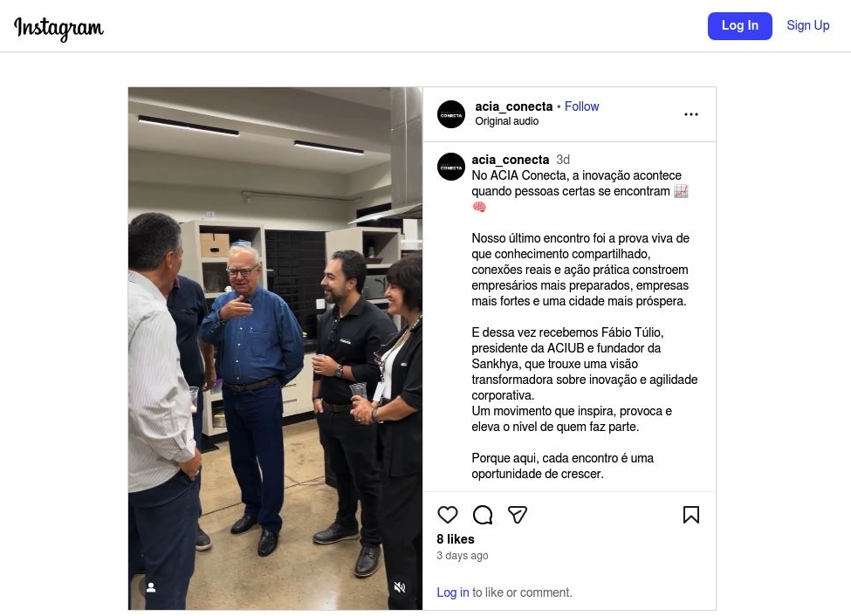Follow the acia_conecta account
The height and width of the screenshot is (616, 851).
(x=582, y=106)
